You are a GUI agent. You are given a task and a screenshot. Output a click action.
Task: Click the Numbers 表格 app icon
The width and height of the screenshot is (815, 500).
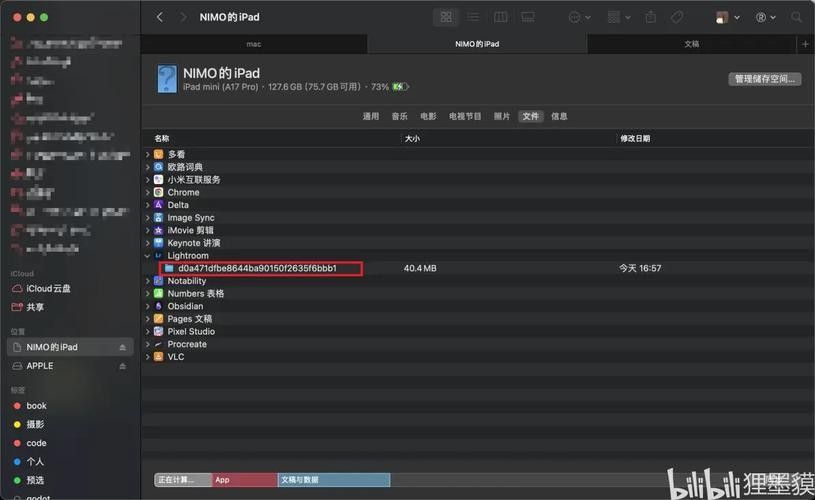tap(159, 294)
